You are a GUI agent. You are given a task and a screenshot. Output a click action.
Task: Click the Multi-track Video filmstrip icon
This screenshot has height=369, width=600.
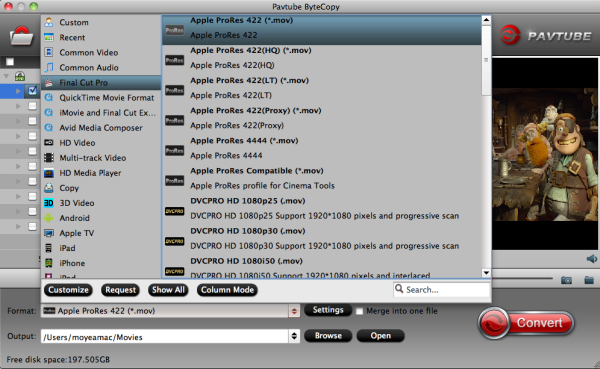coord(49,158)
